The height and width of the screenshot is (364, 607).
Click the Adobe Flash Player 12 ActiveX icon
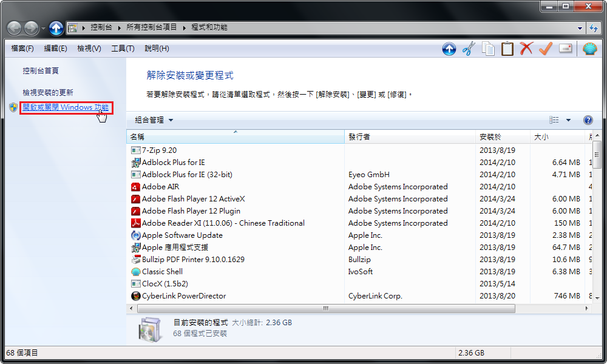(135, 199)
